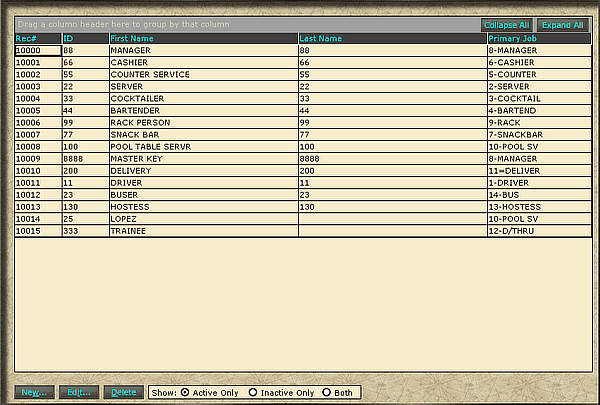
Task: Click the 7-SNACKBAR primary job cell
Action: [540, 135]
